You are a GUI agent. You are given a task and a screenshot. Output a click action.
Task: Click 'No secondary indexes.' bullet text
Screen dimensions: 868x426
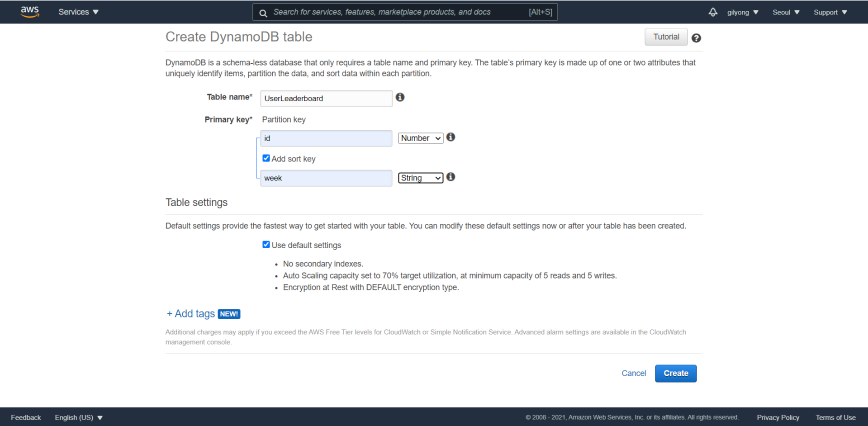tap(323, 264)
